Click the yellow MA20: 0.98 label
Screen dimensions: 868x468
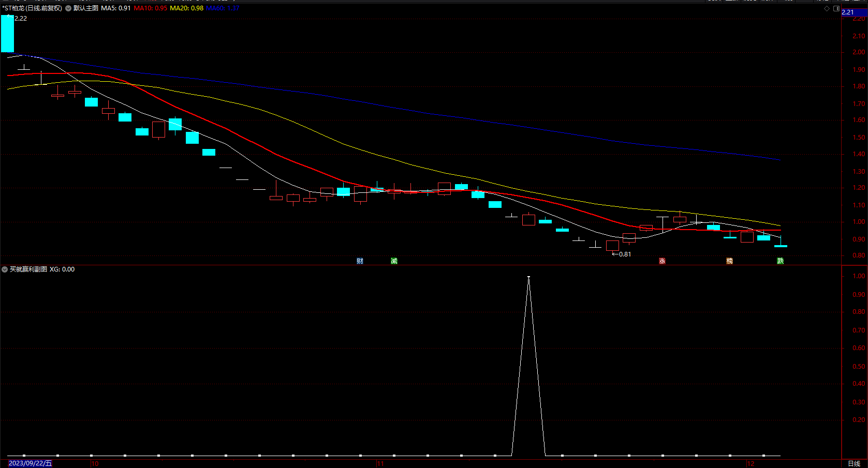tap(187, 8)
